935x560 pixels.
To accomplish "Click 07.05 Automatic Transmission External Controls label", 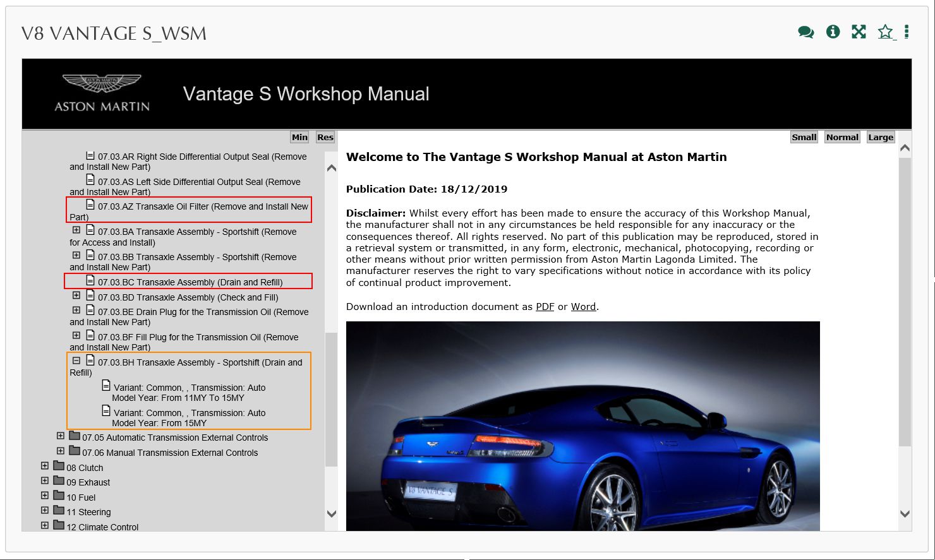I will 175,438.
